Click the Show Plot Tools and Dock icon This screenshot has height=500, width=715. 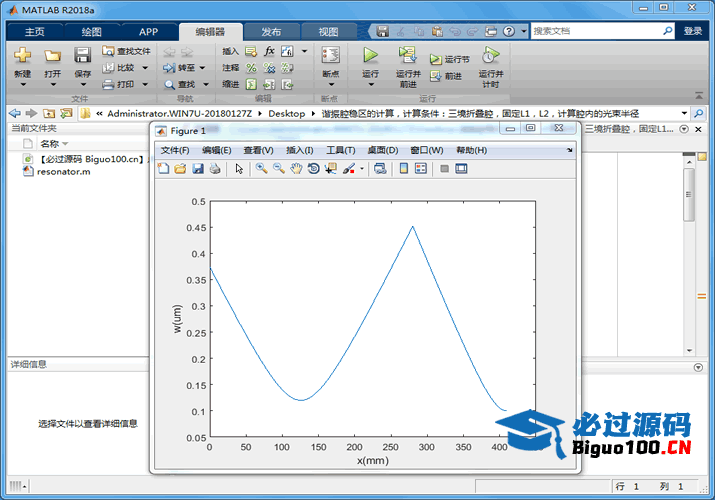tap(461, 169)
